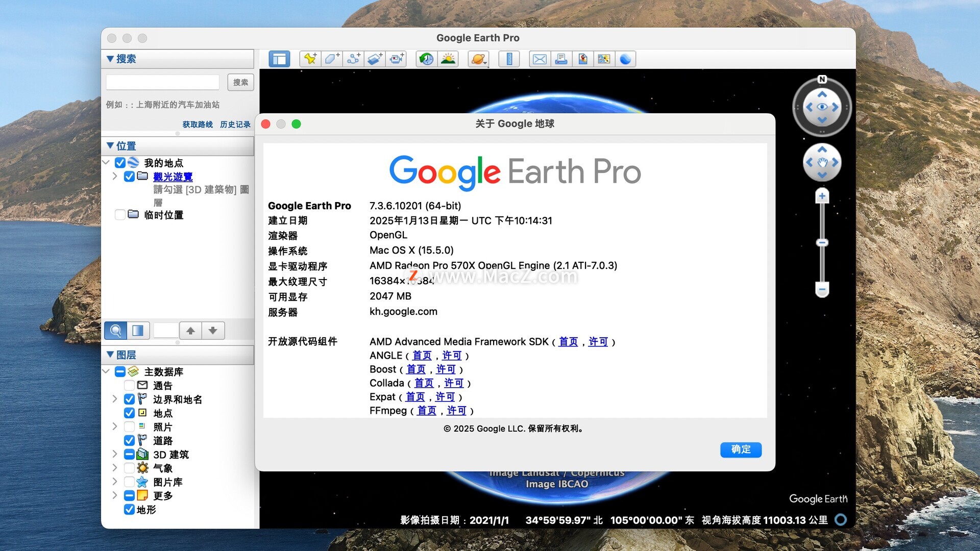Image resolution: width=980 pixels, height=551 pixels.
Task: Click the hand center of move joystick
Action: click(822, 163)
